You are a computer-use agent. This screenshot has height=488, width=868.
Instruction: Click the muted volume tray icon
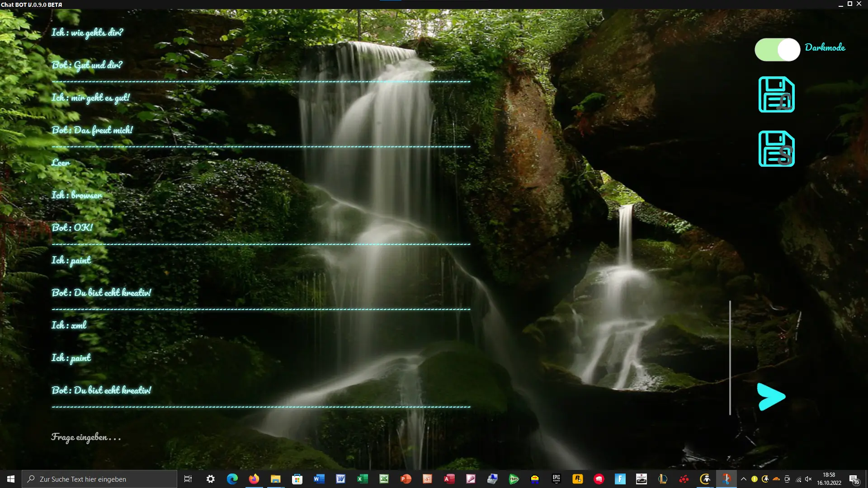click(809, 479)
